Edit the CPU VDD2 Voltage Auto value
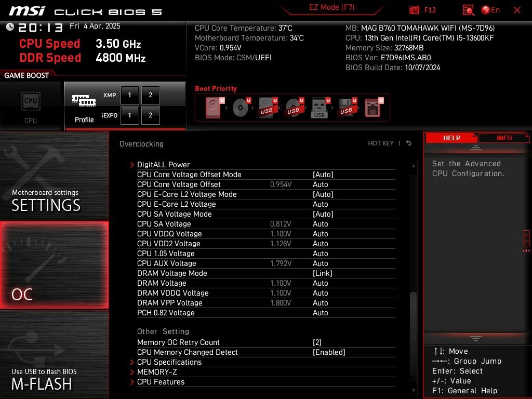Image resolution: width=532 pixels, height=399 pixels. click(320, 244)
